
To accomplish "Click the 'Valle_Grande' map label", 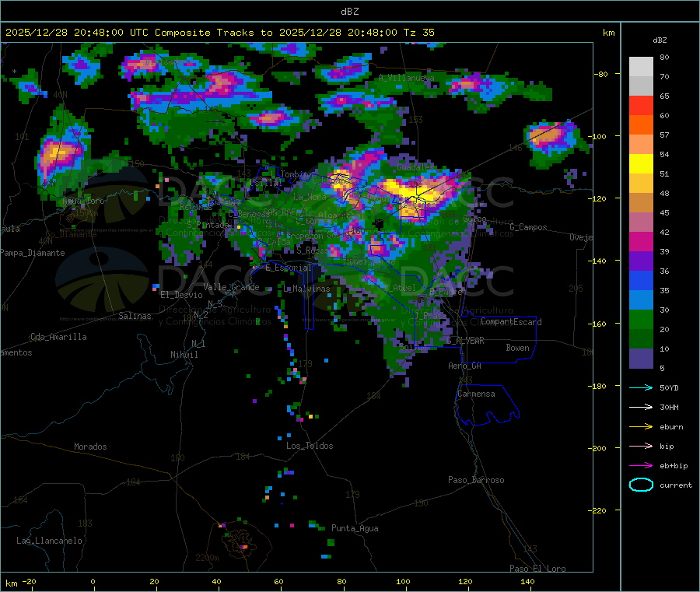I will click(231, 287).
